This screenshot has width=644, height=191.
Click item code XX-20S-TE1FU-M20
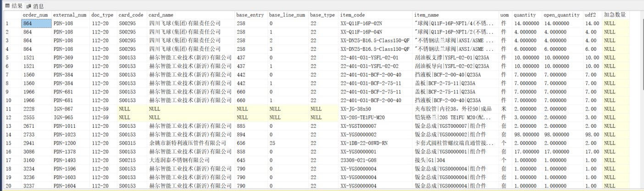click(x=363, y=117)
